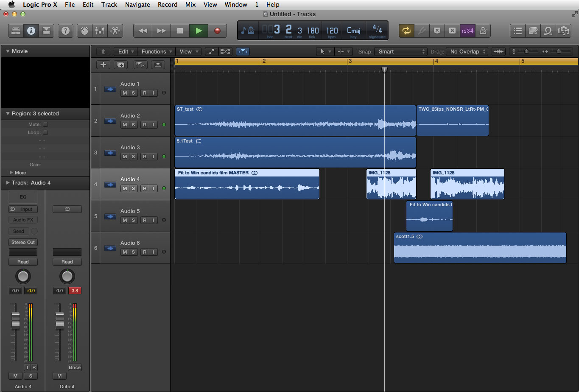The image size is (579, 392).
Task: Toggle the Inspector info icon
Action: [x=31, y=31]
